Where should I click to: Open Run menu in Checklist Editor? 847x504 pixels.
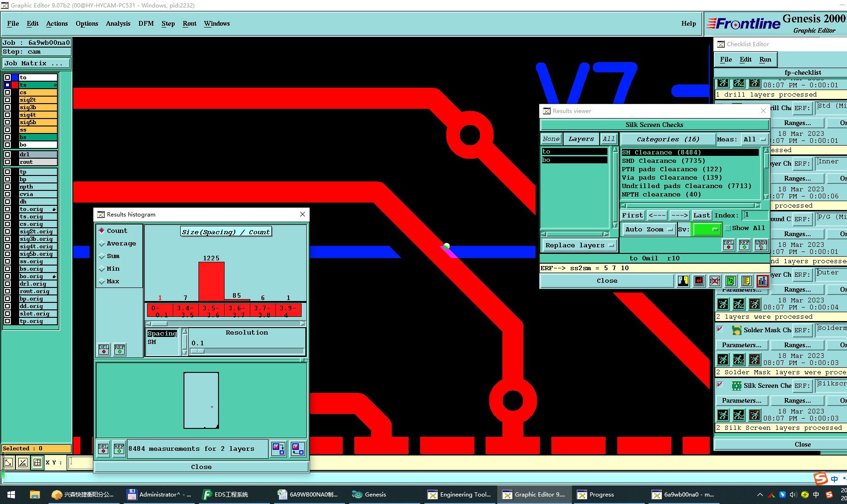tap(765, 59)
